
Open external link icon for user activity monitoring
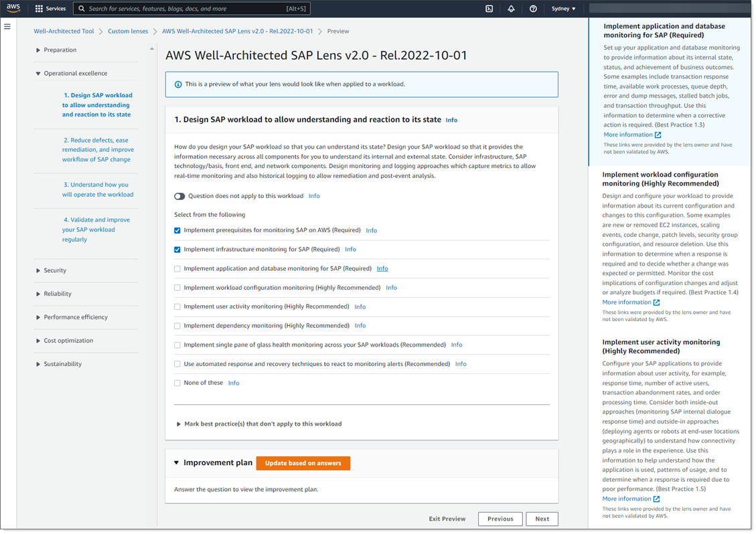657,499
